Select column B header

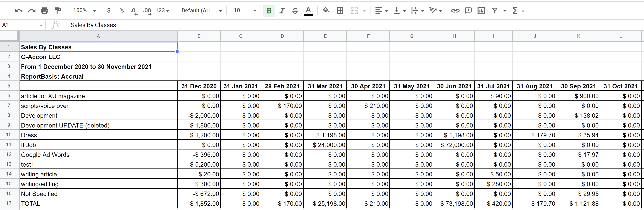(199, 36)
